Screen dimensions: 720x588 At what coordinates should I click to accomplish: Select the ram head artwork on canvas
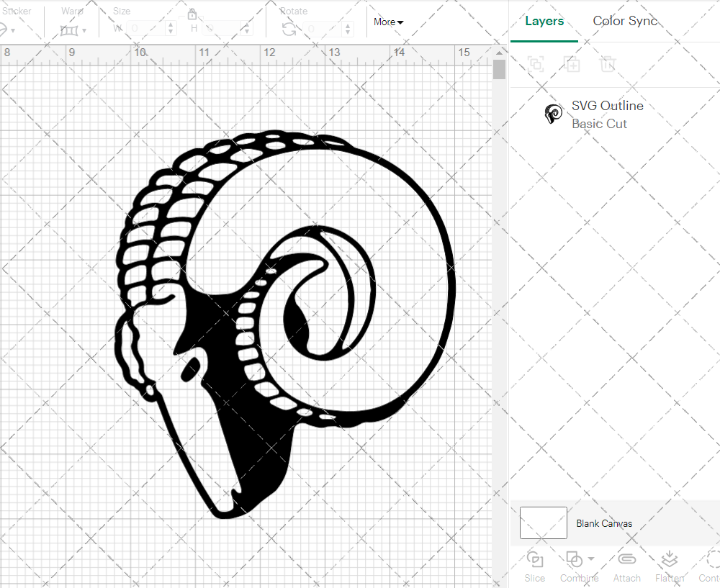click(x=284, y=324)
